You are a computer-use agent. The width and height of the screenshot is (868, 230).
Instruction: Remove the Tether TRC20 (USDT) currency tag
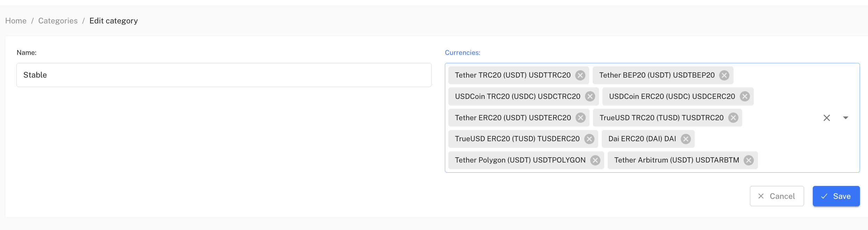coord(580,76)
